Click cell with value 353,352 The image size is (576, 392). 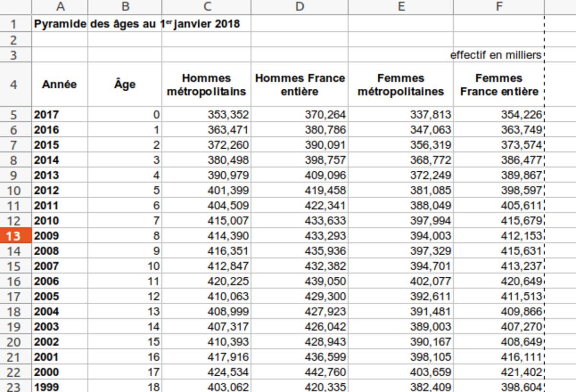pyautogui.click(x=206, y=115)
